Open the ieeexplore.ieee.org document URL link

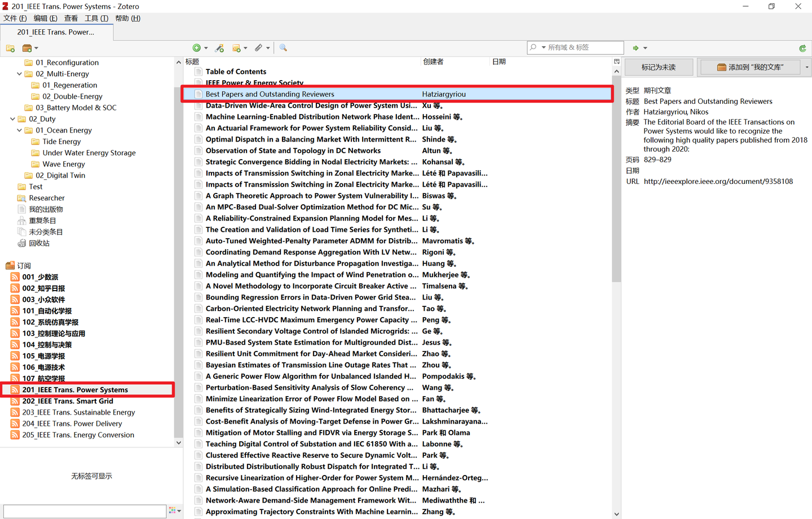tap(719, 181)
